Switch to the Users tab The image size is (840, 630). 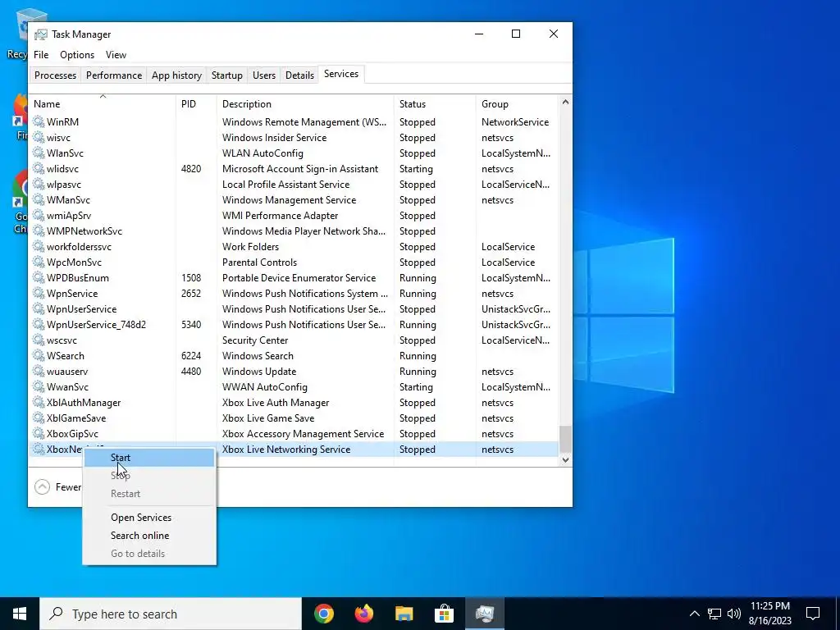coord(264,75)
